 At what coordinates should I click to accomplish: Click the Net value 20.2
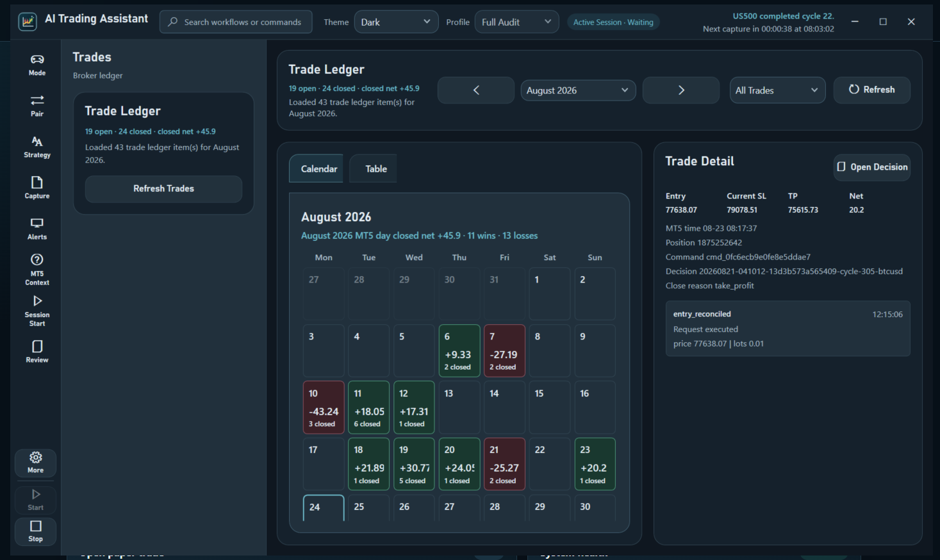(857, 210)
